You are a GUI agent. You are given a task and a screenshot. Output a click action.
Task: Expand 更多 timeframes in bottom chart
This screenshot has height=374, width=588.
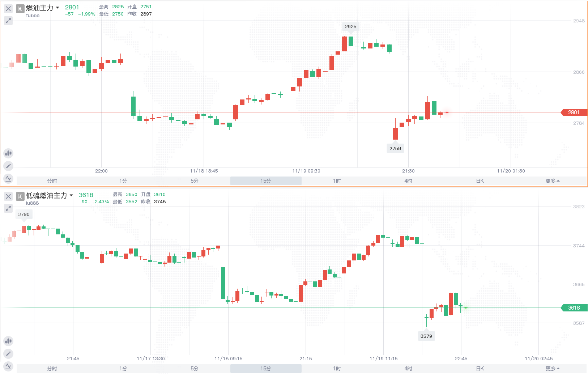pyautogui.click(x=552, y=369)
